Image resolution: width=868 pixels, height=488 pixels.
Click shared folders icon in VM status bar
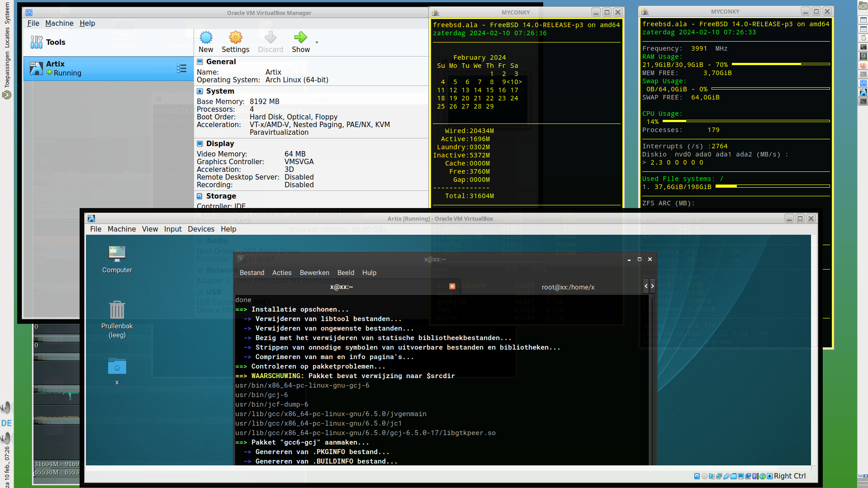(734, 476)
